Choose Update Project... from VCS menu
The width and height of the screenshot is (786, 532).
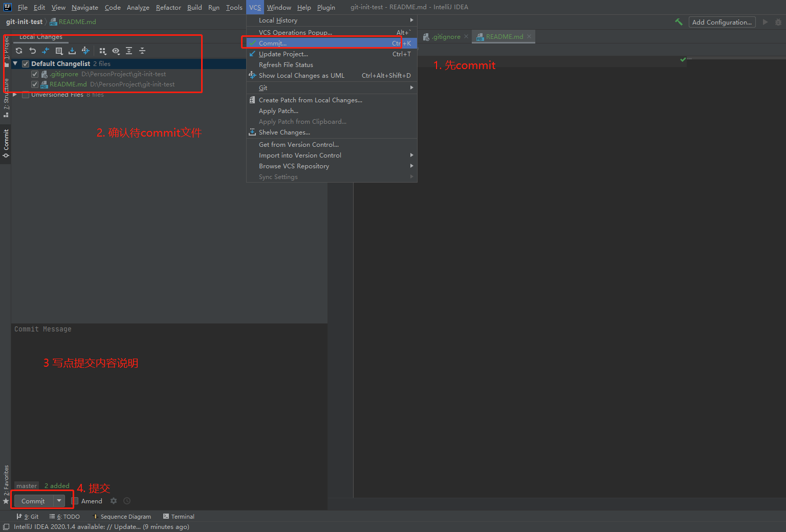point(332,54)
